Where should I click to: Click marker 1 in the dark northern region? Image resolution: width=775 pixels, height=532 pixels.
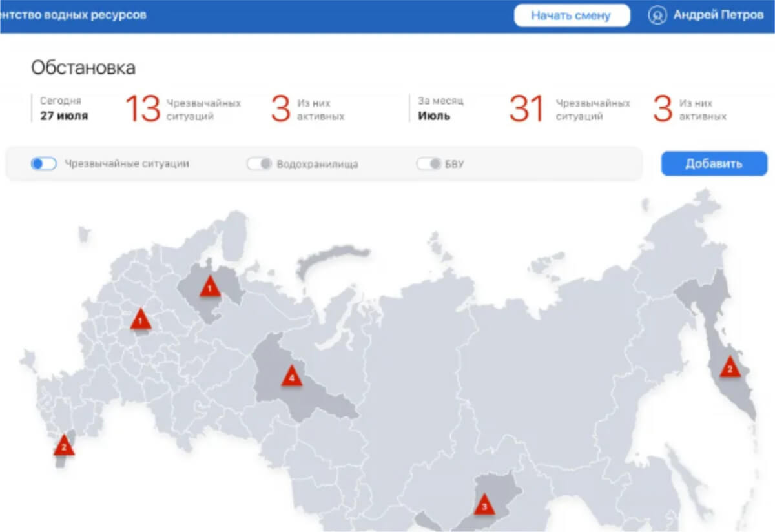point(209,286)
